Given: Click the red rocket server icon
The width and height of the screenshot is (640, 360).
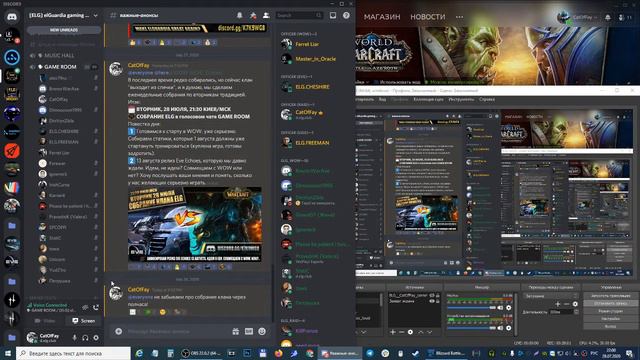Looking at the screenshot, I should pos(12,151).
